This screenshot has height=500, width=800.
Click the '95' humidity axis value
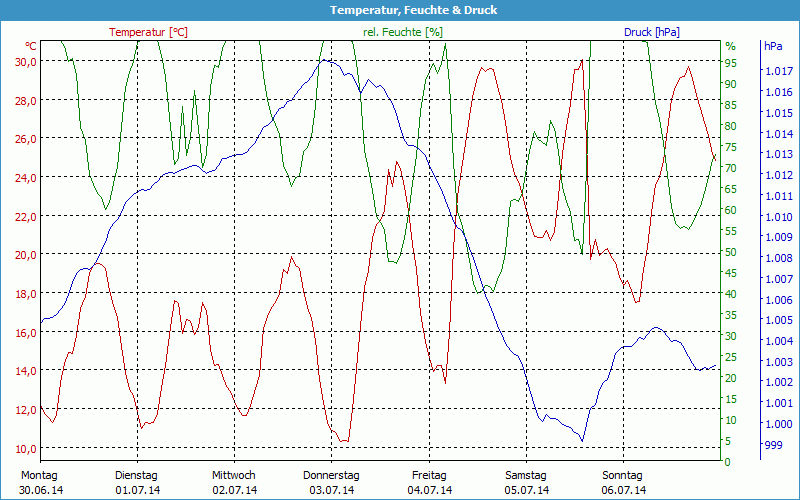pyautogui.click(x=731, y=63)
